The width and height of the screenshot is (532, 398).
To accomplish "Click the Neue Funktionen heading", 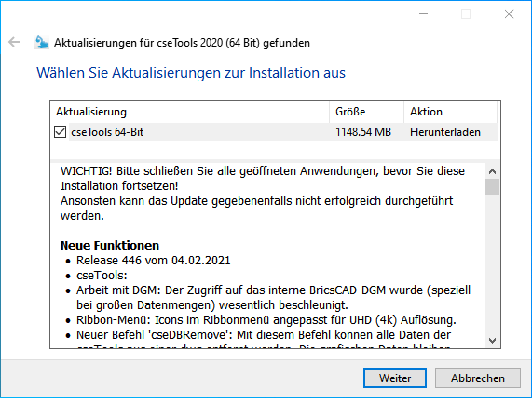I will 110,245.
